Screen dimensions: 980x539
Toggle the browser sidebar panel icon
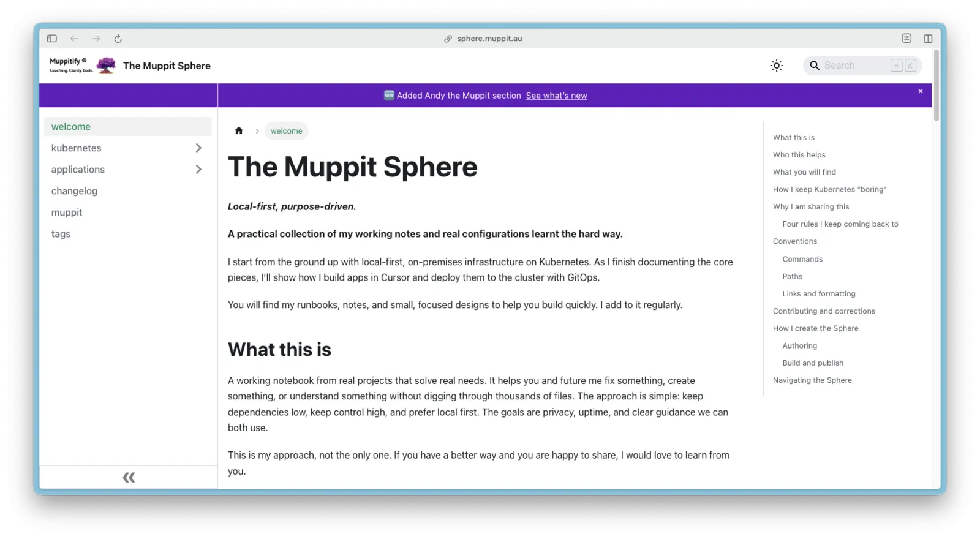(52, 39)
